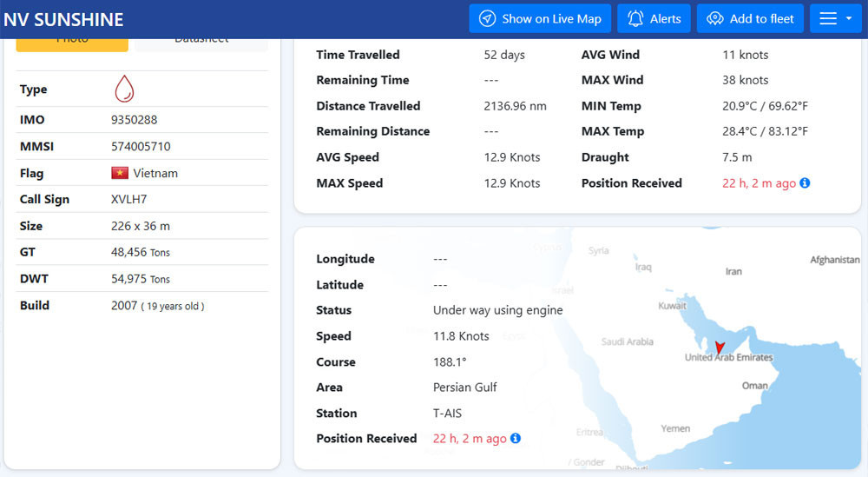The height and width of the screenshot is (477, 868).
Task: Click info icon beside Draught panel's Position Received
Action: coord(805,183)
